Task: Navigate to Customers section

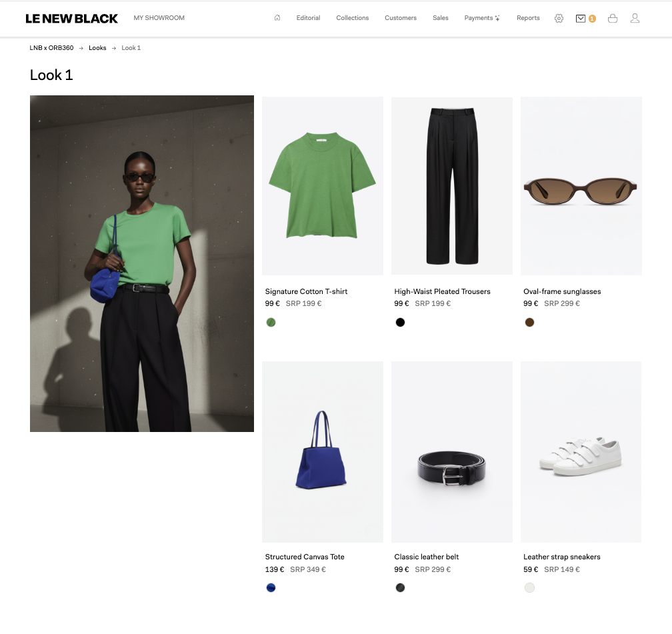Action: point(400,18)
